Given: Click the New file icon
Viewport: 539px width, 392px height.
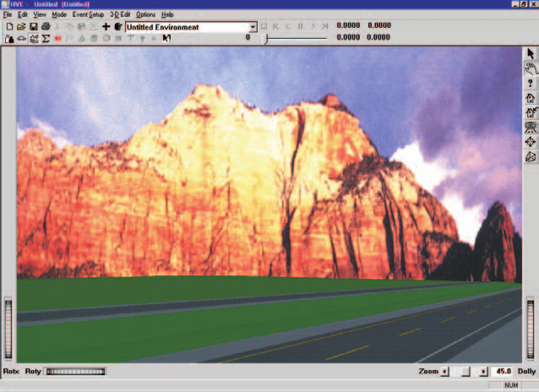Looking at the screenshot, I should pyautogui.click(x=9, y=26).
